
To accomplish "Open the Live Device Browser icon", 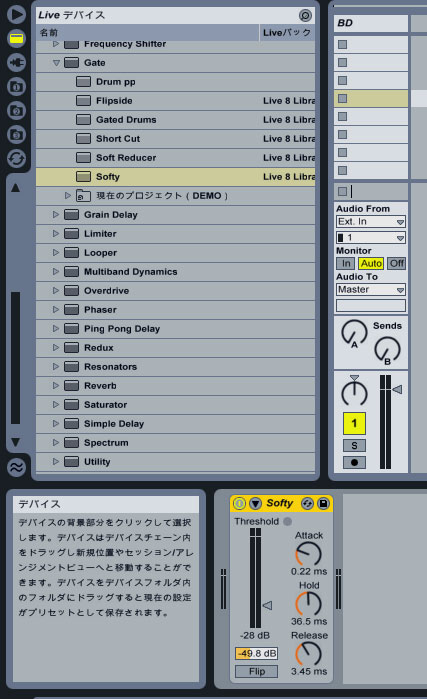I will [16, 38].
